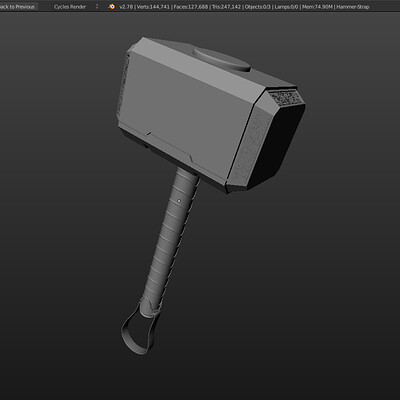The height and width of the screenshot is (400, 400).
Task: Click the Verts:144,741 statistic
Action: [153, 7]
